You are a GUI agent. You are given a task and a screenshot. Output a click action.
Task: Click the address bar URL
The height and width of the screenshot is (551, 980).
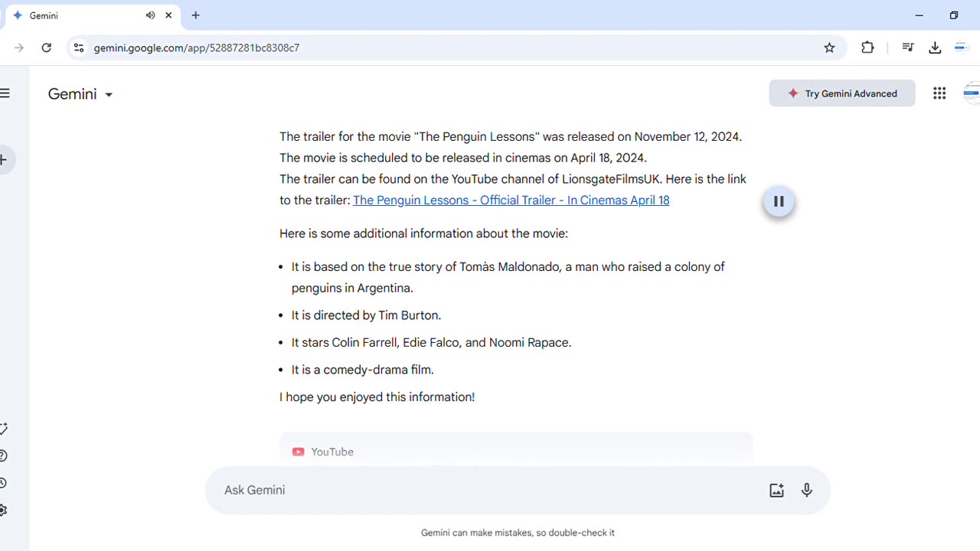[x=197, y=47]
